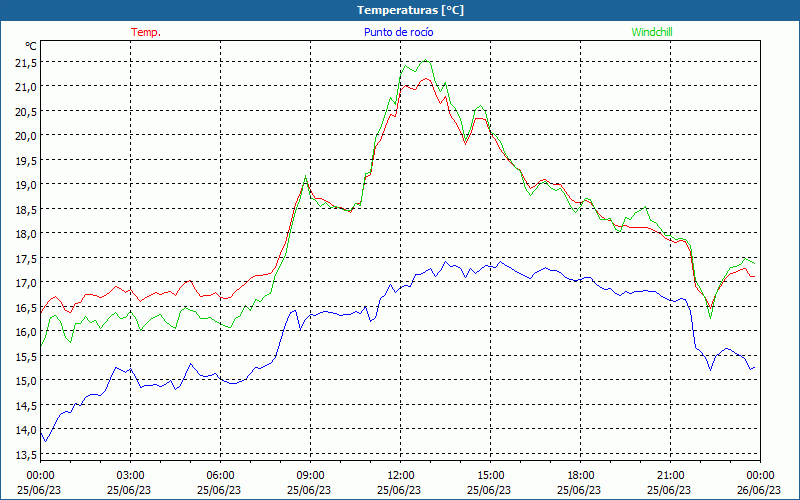Click the '16,5' y-axis value
The height and width of the screenshot is (500, 800).
(x=27, y=307)
